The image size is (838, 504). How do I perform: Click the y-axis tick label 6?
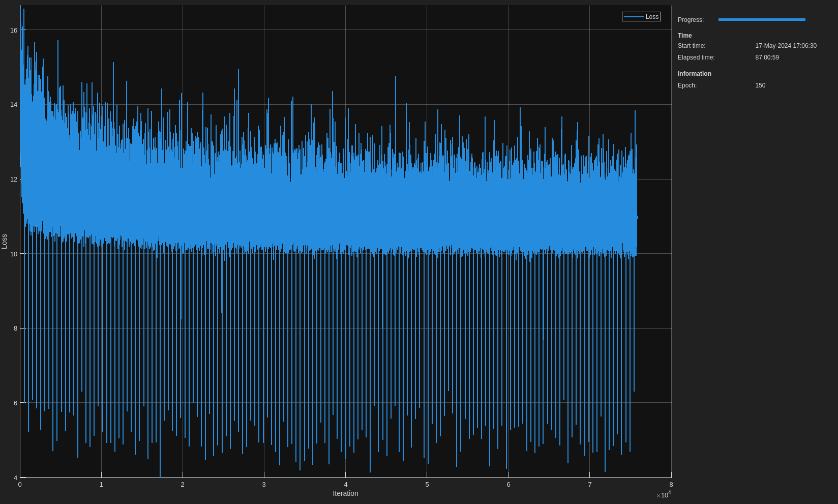tap(15, 403)
